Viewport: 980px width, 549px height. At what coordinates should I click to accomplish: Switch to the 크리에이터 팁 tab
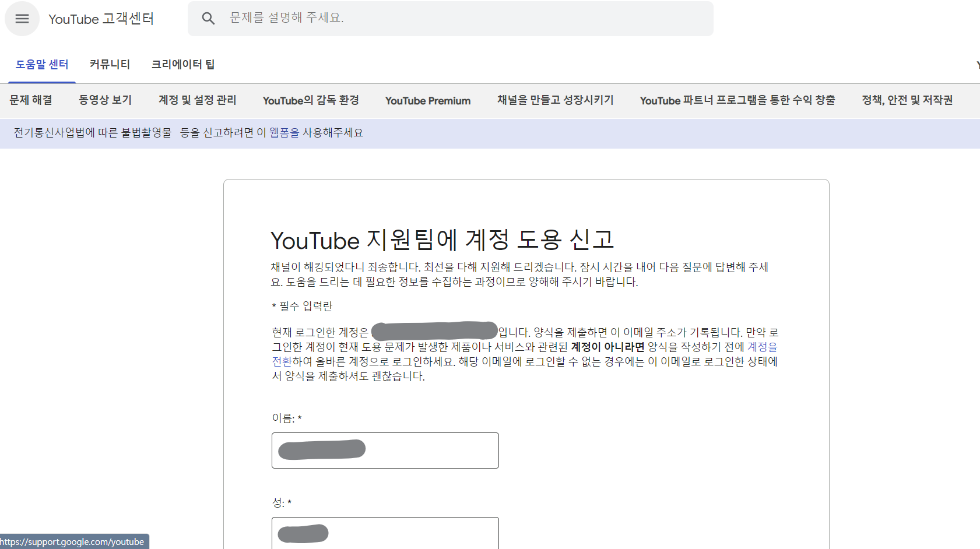pos(183,64)
